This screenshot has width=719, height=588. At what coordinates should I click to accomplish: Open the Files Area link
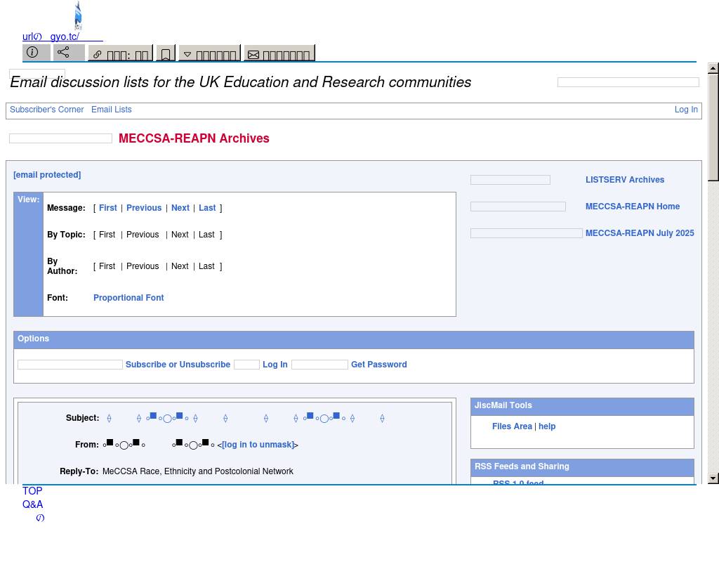pos(512,426)
